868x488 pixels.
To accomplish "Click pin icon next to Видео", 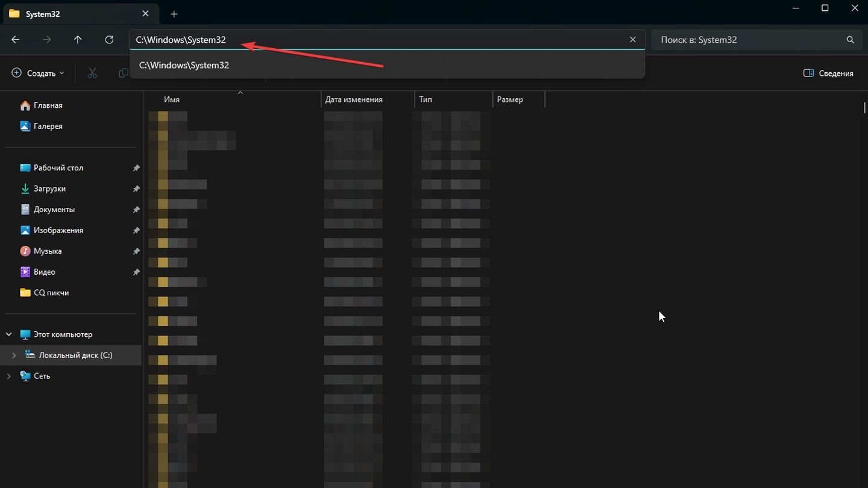I will point(136,272).
